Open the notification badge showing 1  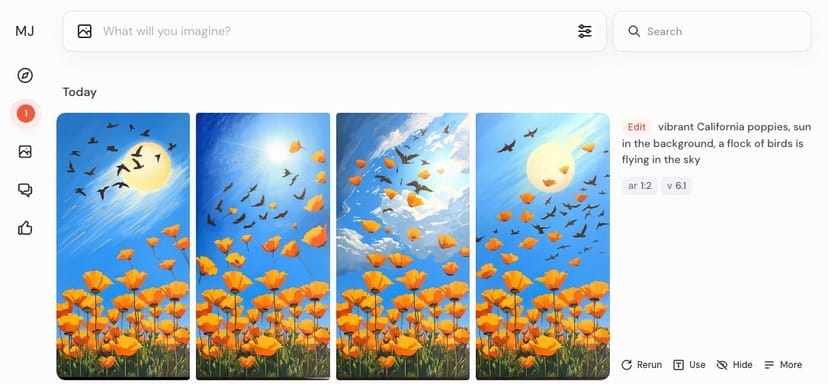[25, 113]
